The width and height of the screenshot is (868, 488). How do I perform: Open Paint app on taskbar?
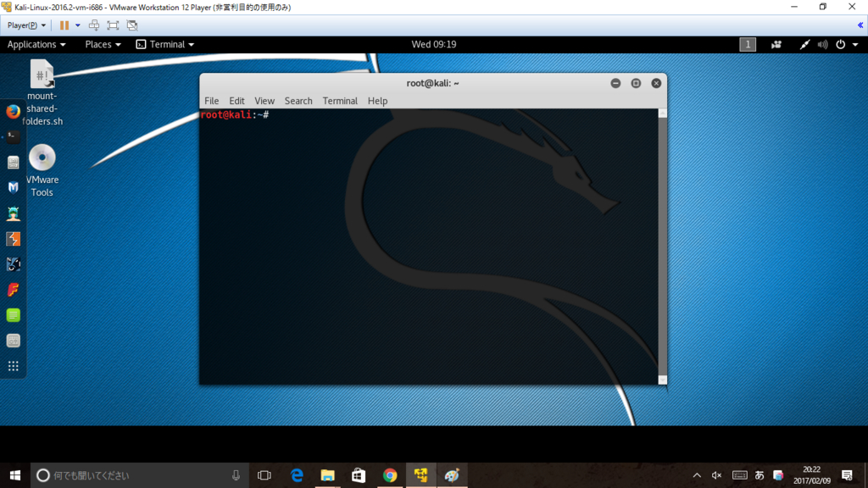452,475
